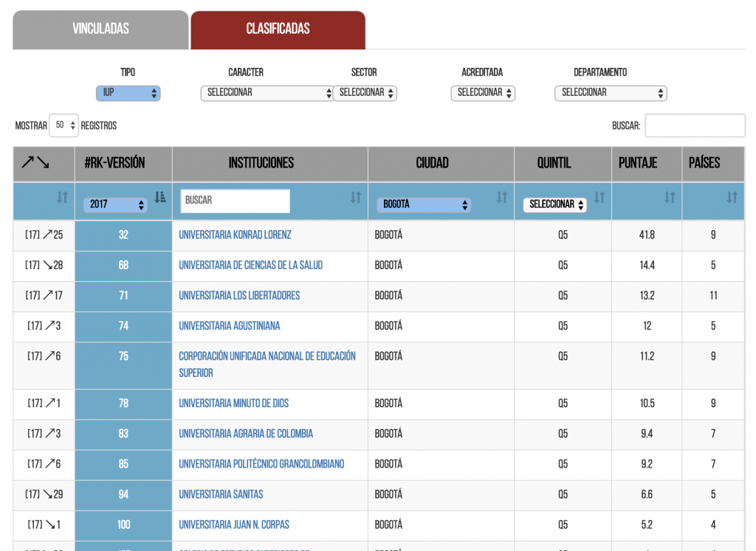This screenshot has height=551, width=756.
Task: Click the [17] ↗17 trend cell
Action: click(x=44, y=296)
